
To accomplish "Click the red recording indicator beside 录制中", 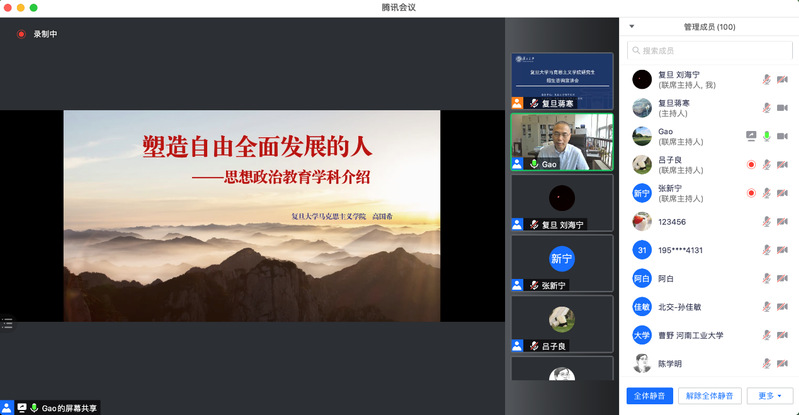I will pos(20,34).
